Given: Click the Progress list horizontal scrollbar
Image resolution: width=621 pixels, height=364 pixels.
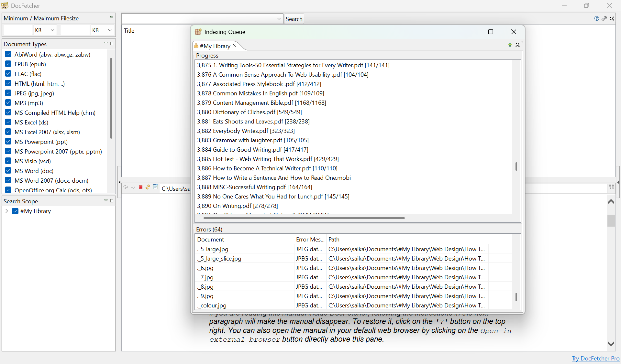Looking at the screenshot, I should 304,218.
